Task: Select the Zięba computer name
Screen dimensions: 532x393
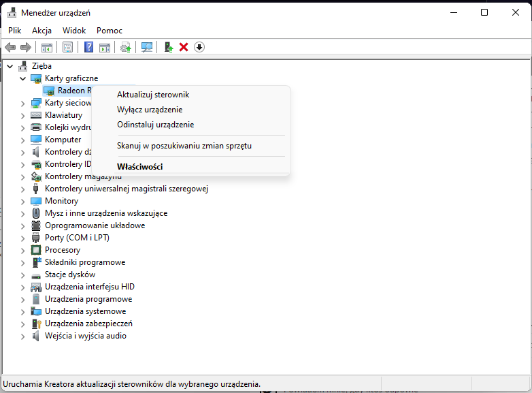Action: tap(41, 66)
